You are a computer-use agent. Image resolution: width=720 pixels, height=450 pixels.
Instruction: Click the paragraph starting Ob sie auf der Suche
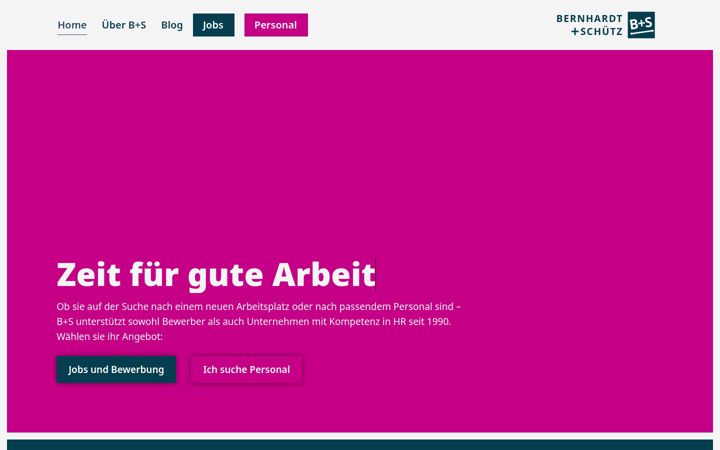pos(259,321)
